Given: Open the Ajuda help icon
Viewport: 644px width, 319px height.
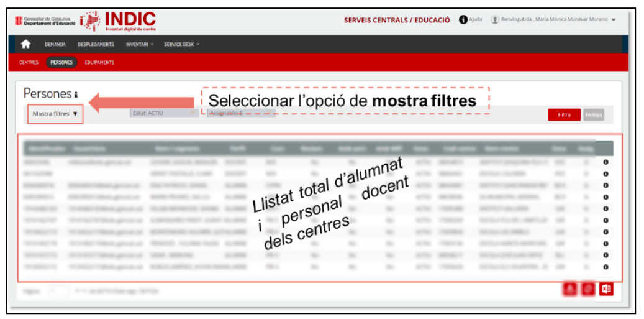Looking at the screenshot, I should (x=463, y=20).
